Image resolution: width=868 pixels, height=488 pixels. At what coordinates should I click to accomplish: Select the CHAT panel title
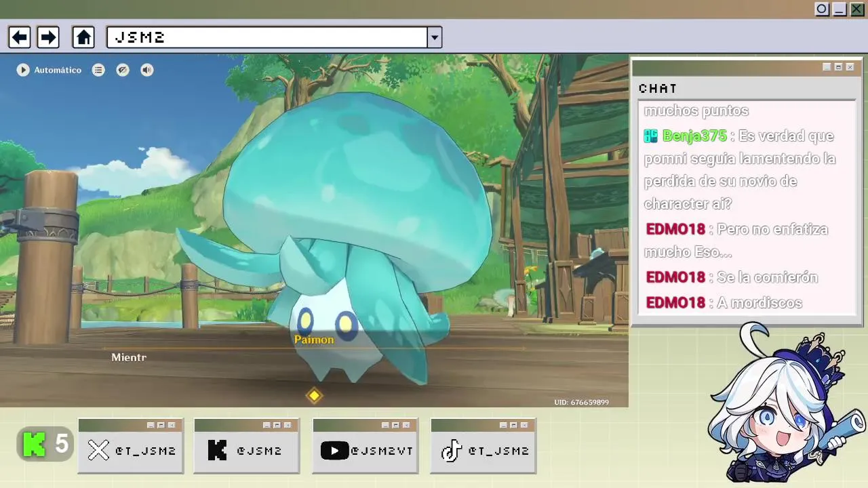[658, 89]
